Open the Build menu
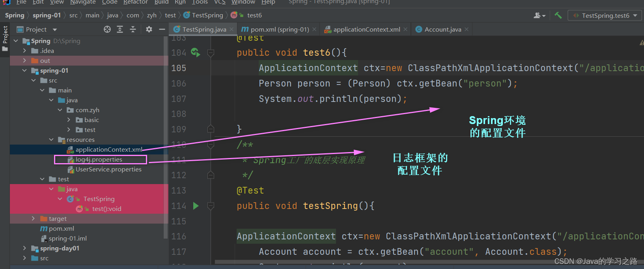 tap(161, 2)
